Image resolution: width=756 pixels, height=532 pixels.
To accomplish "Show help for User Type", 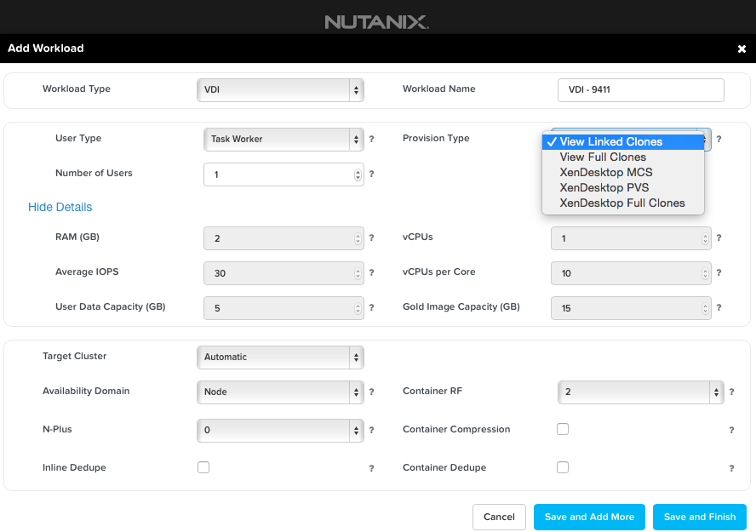I will [371, 140].
